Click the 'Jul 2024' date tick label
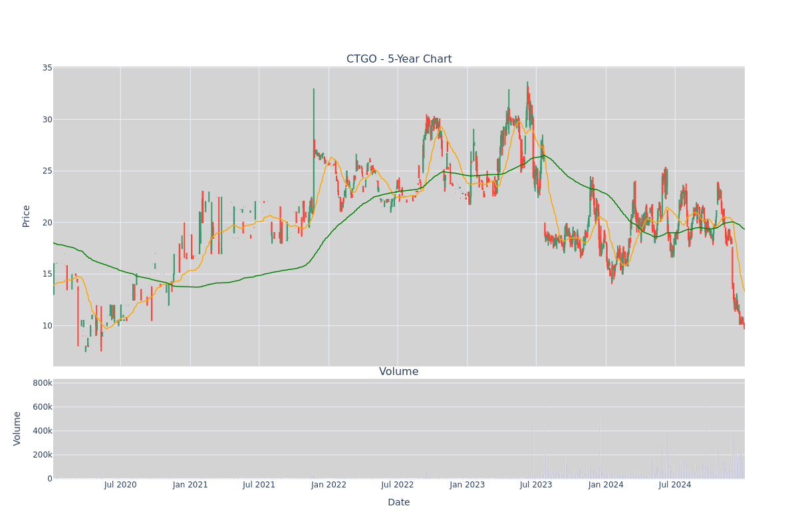Screen dimensions: 798x532 675,485
